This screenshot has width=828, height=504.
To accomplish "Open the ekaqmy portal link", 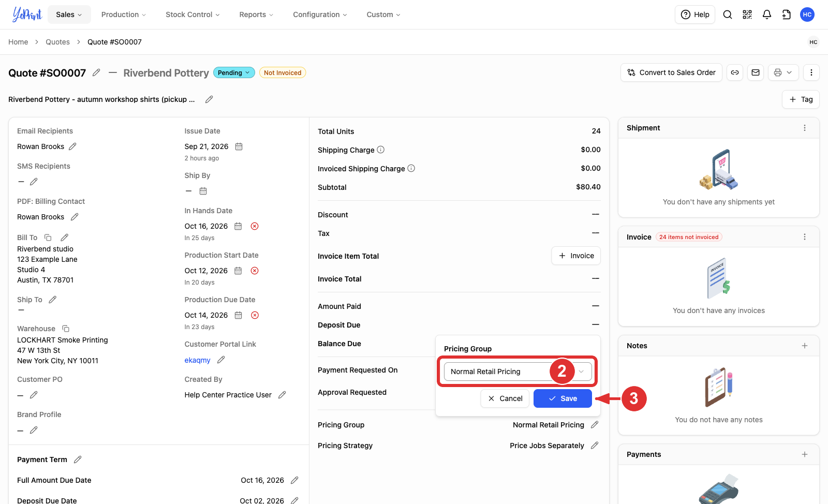I will coord(197,360).
